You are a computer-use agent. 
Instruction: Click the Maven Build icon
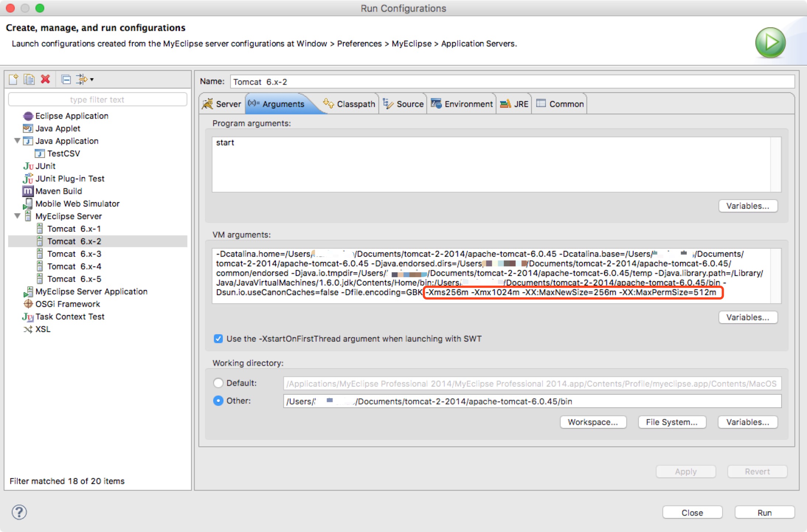(28, 191)
